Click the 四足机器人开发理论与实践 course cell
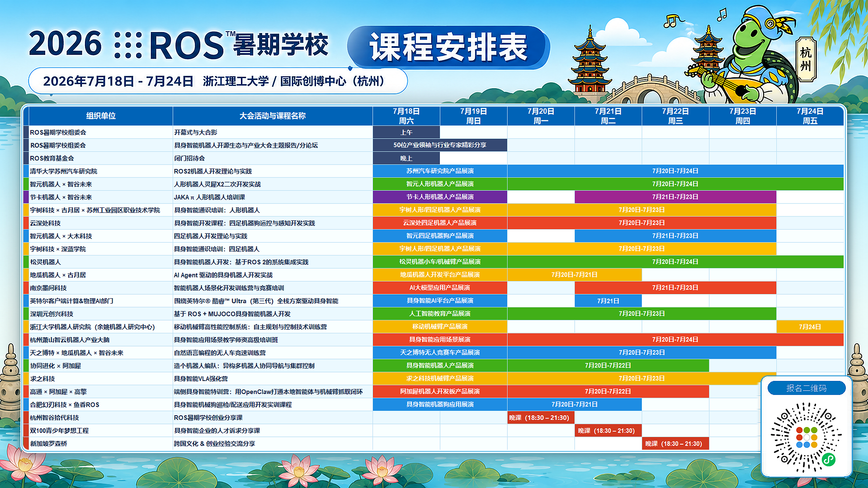868x488 pixels. pyautogui.click(x=273, y=236)
